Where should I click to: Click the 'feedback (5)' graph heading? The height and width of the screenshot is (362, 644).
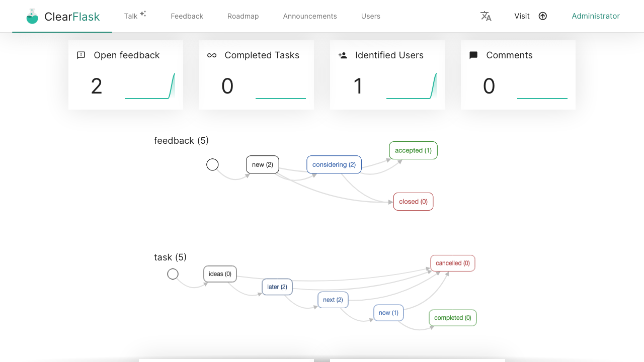182,141
